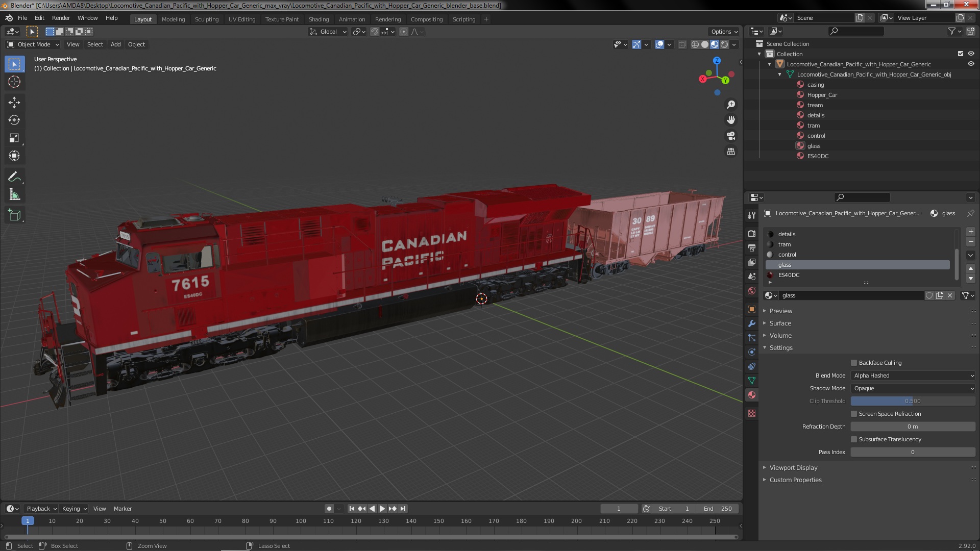Image resolution: width=980 pixels, height=551 pixels.
Task: Open the Modifiers properties tab
Action: coord(751,323)
